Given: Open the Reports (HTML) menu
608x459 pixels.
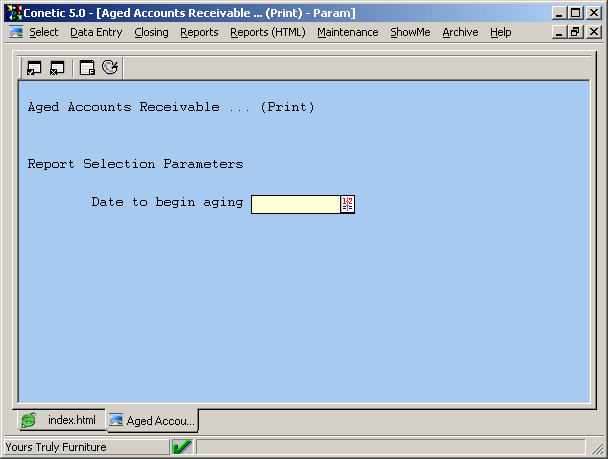Looking at the screenshot, I should point(267,32).
